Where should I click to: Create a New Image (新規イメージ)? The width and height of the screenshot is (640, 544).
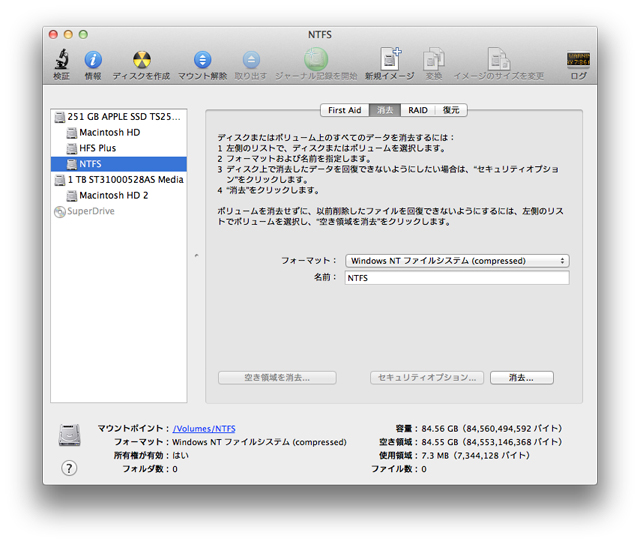coord(390,59)
